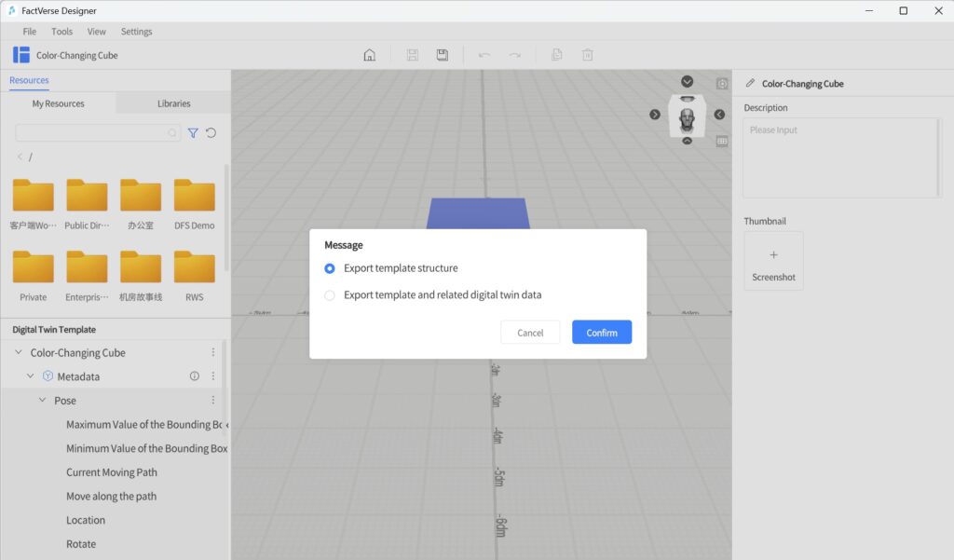Collapse the Color-Changing Cube tree node
The height and width of the screenshot is (560, 954).
19,353
